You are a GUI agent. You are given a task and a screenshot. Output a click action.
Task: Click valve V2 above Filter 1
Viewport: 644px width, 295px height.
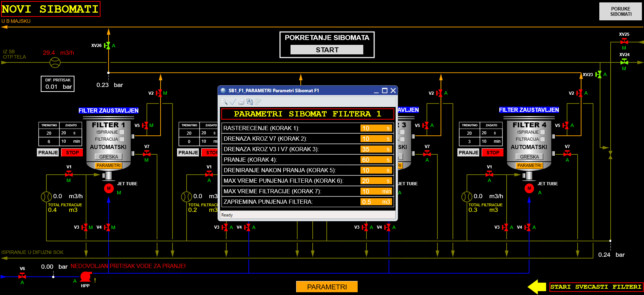(159, 93)
